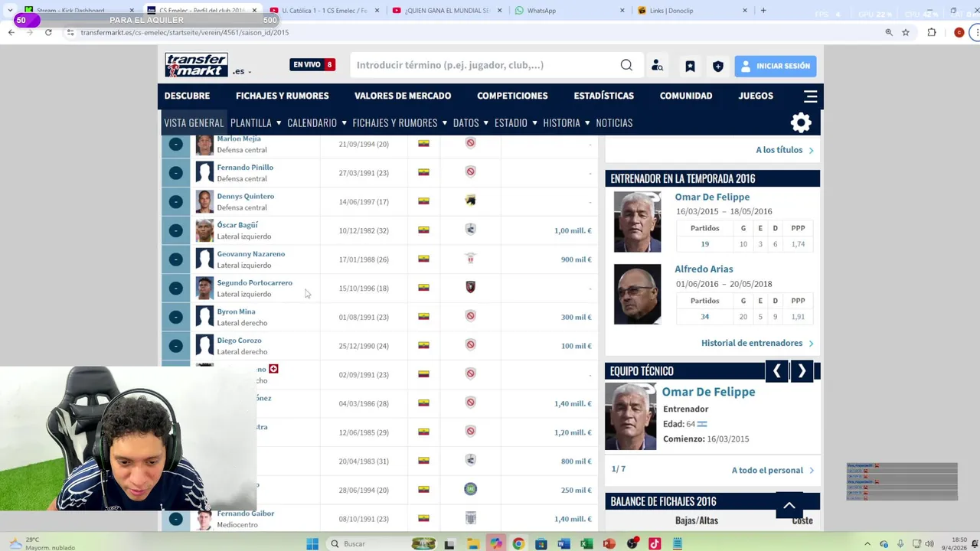Toggle the row button for Óscar Bagüí

pyautogui.click(x=175, y=230)
